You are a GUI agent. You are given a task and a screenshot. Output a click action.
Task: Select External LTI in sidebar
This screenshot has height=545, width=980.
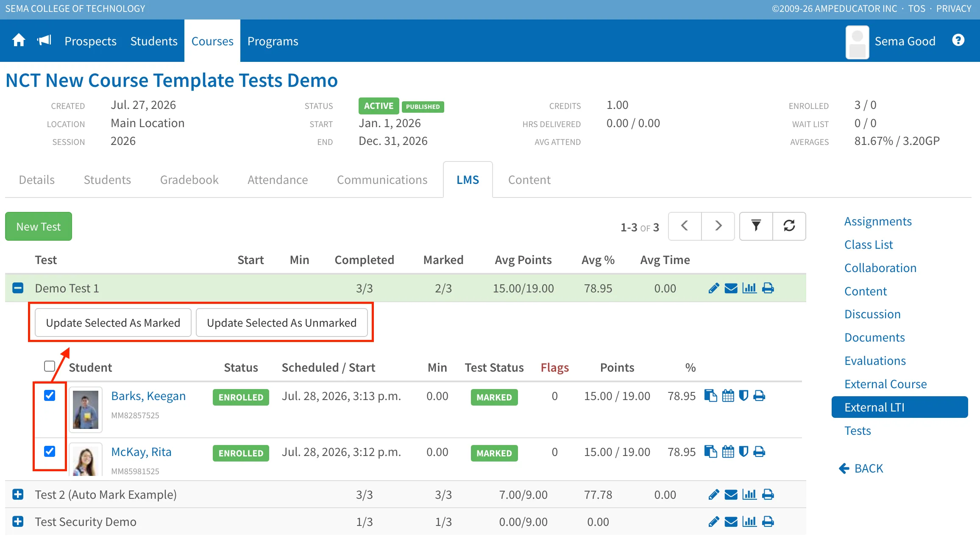pos(900,407)
